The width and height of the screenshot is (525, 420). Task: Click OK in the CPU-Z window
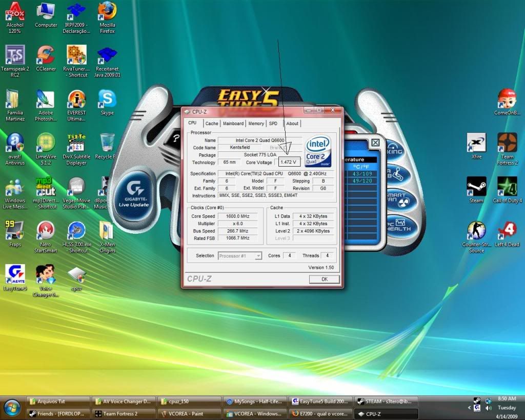click(x=324, y=279)
